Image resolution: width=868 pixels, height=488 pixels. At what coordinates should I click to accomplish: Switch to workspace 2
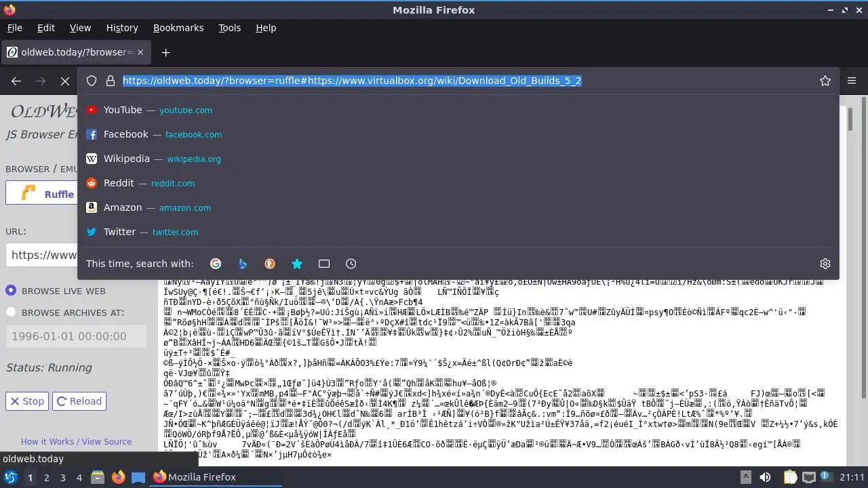pos(47,477)
